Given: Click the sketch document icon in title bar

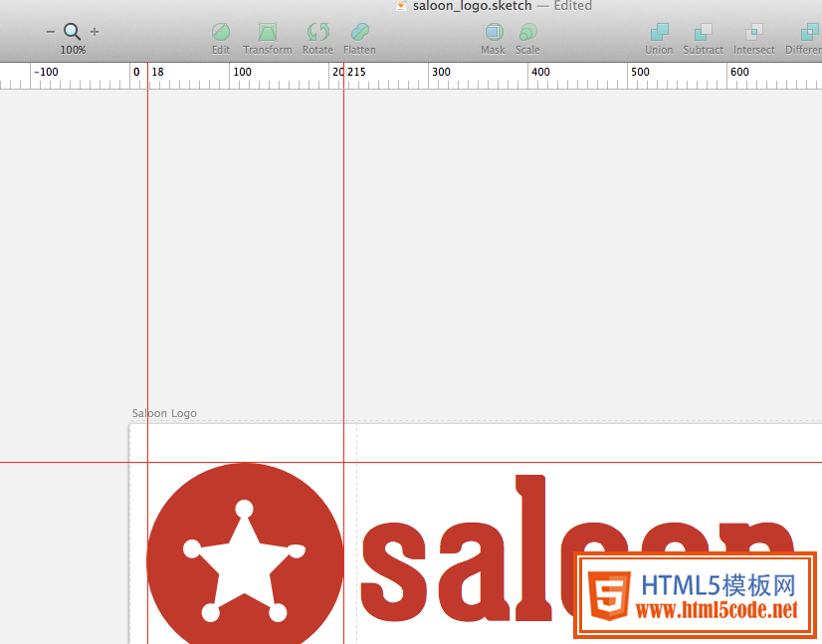Looking at the screenshot, I should point(402,6).
